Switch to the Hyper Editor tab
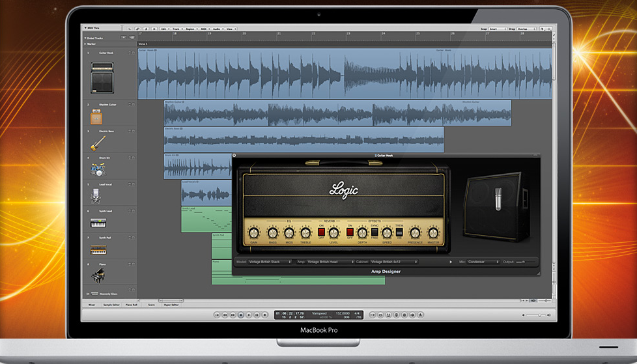The height and width of the screenshot is (364, 637). pos(171,305)
